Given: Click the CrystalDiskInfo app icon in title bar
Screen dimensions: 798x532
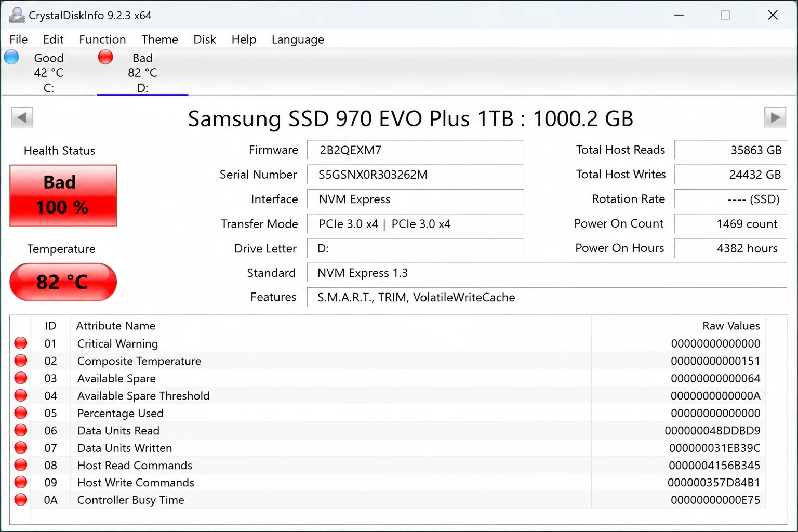Looking at the screenshot, I should pos(17,15).
